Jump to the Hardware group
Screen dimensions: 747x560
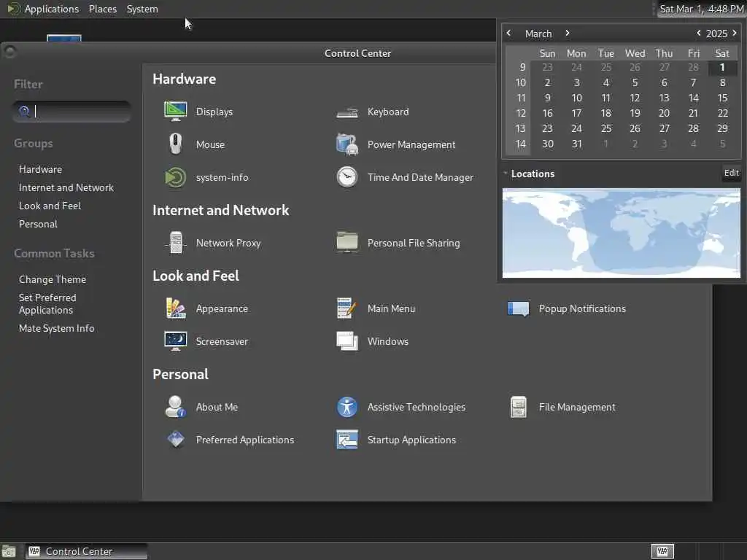[41, 169]
